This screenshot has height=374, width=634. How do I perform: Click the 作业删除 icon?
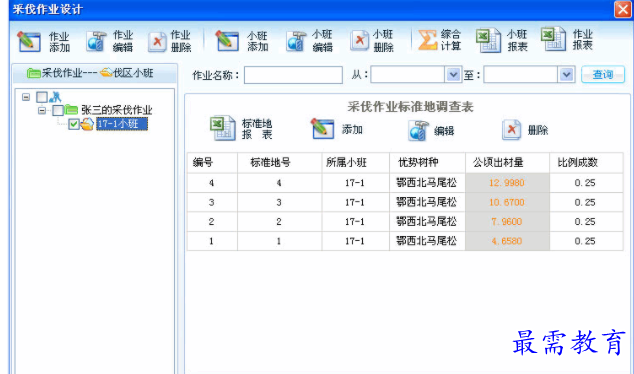point(157,41)
